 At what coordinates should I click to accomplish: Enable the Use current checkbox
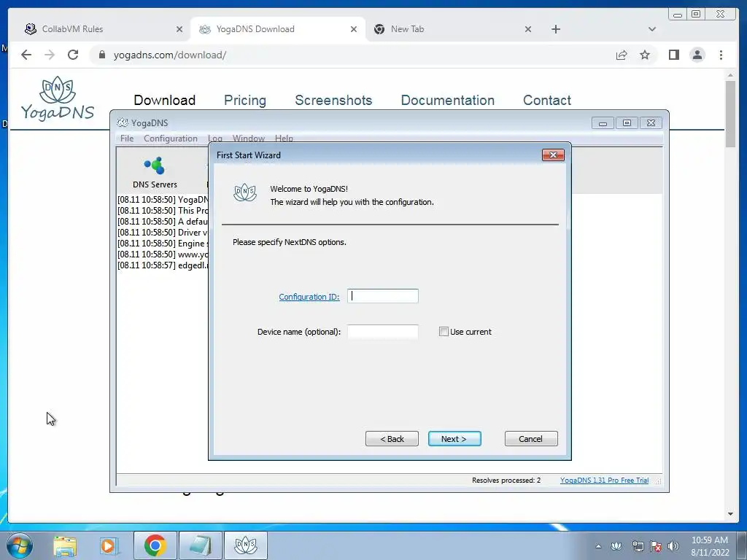tap(444, 332)
